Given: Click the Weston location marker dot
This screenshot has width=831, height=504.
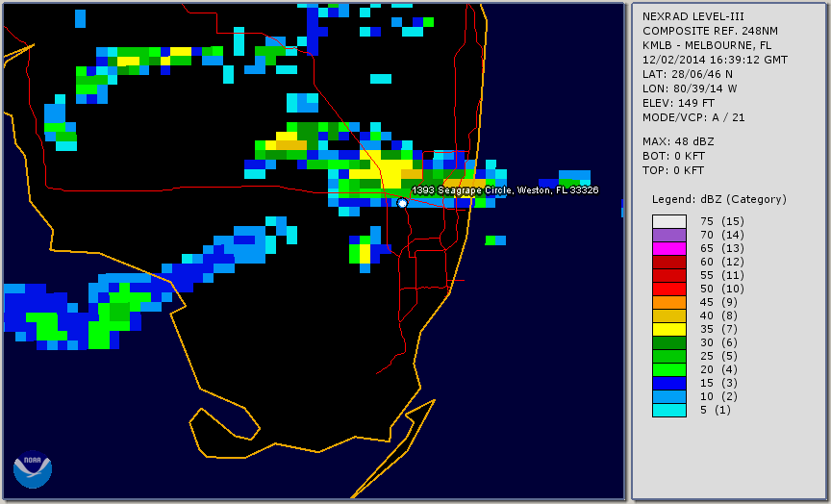Looking at the screenshot, I should (402, 203).
